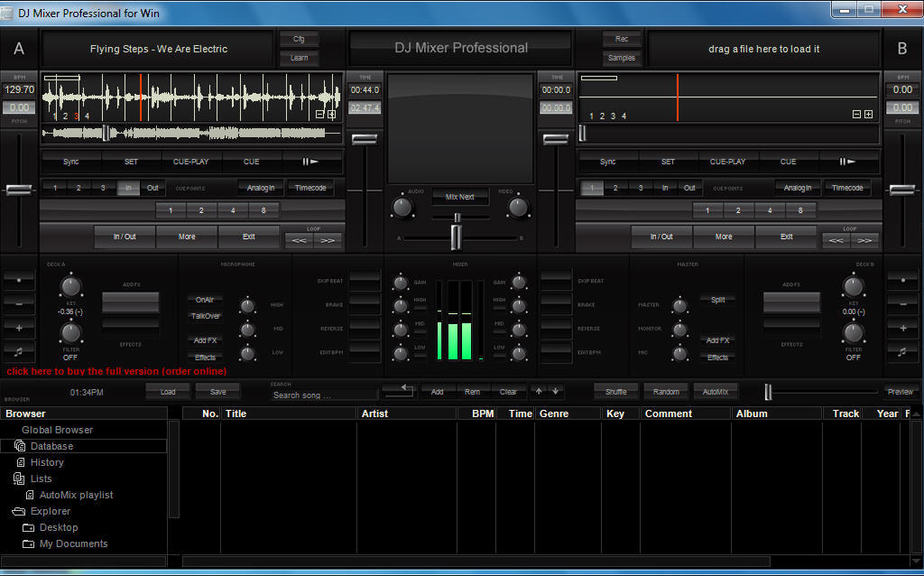Viewport: 924px width, 576px height.
Task: Toggle Split in the Master section
Action: tap(717, 300)
